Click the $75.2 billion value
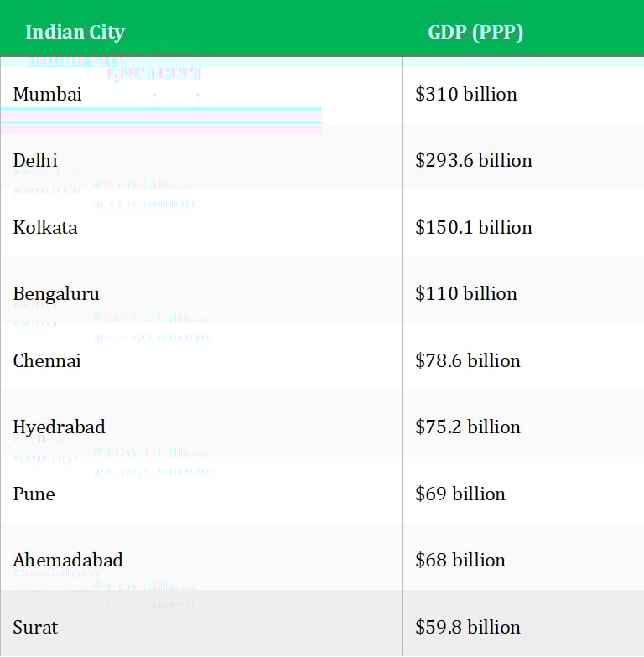Screen dimensions: 644x657 coord(468,427)
